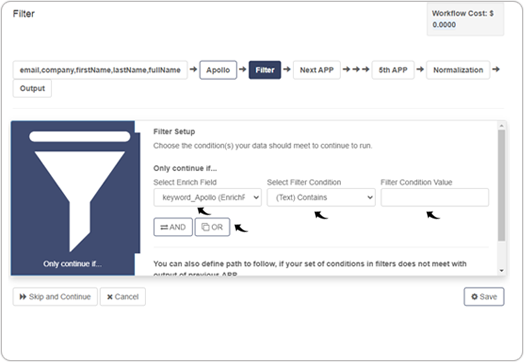This screenshot has width=524, height=362.
Task: Click the funnel filter illustration
Action: (80, 191)
